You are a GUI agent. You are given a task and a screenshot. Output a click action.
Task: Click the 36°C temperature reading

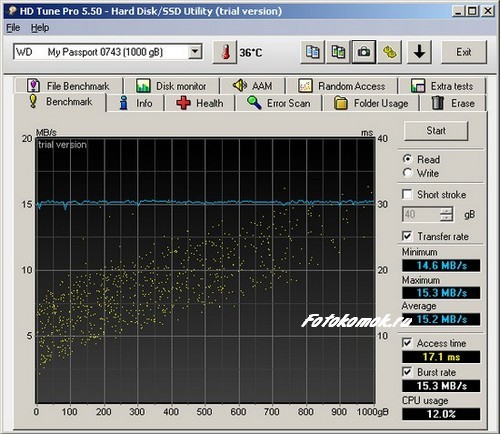pos(251,53)
